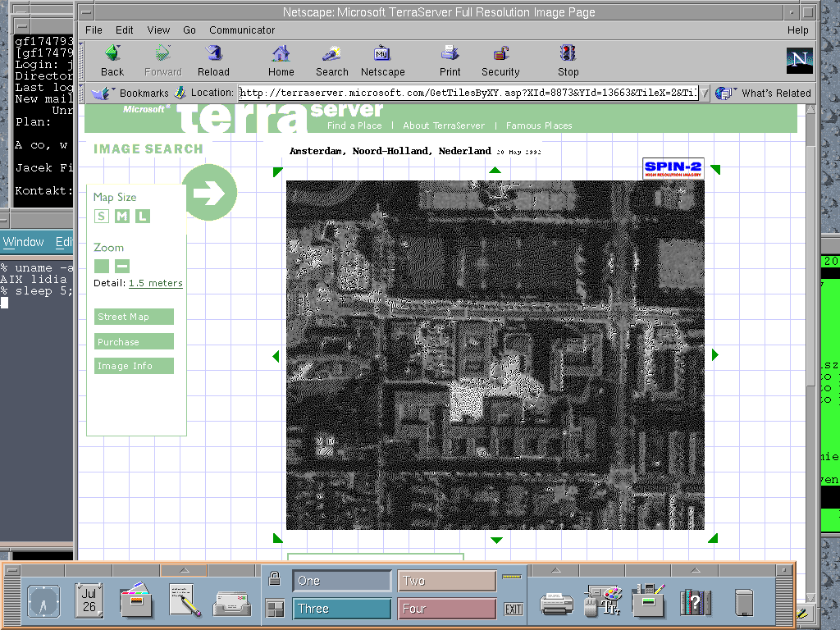Expand the subpanel arrow above the printer

555,570
